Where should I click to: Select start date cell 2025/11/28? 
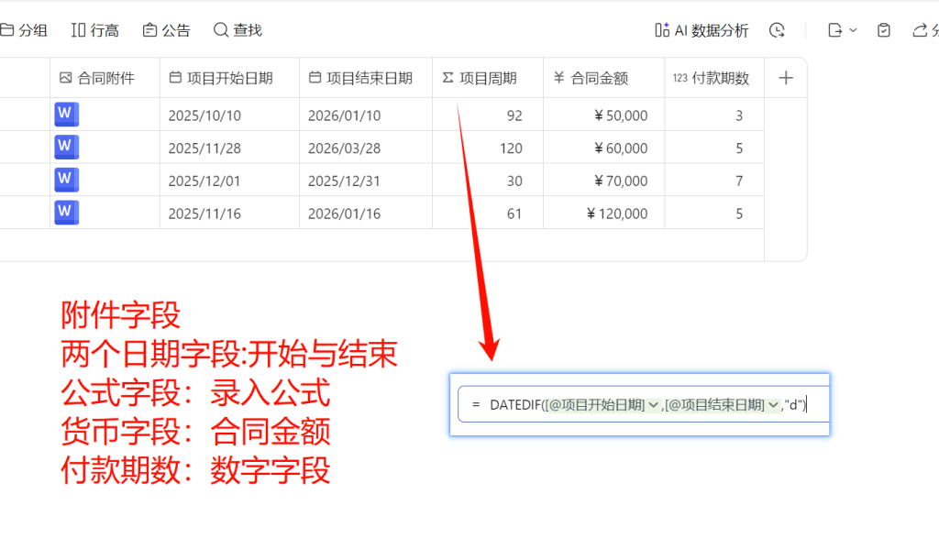tap(229, 148)
